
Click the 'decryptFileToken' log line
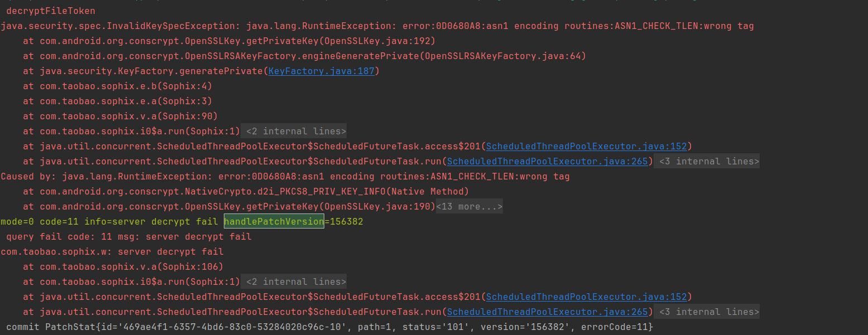pyautogui.click(x=51, y=11)
